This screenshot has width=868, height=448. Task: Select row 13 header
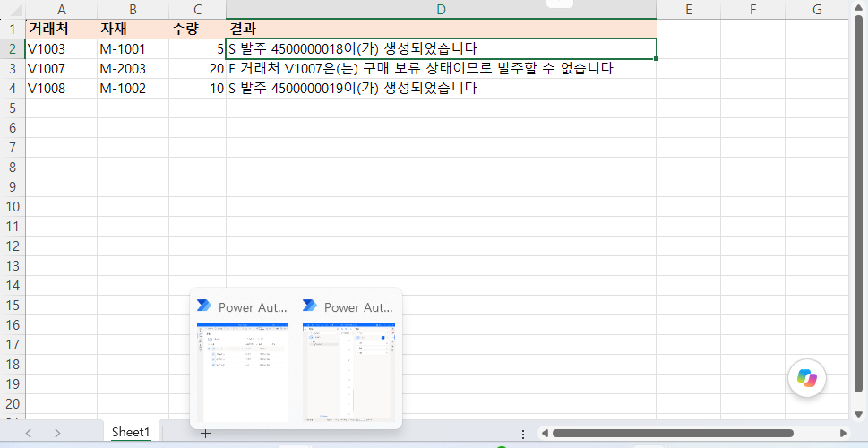[x=13, y=266]
